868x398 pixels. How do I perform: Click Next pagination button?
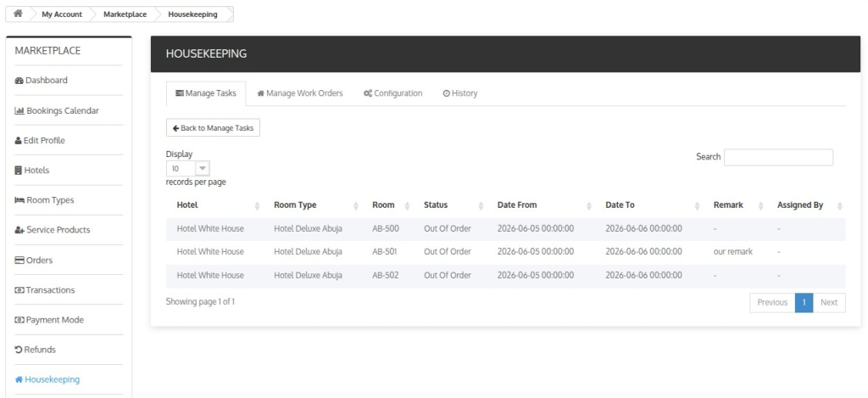(x=829, y=303)
